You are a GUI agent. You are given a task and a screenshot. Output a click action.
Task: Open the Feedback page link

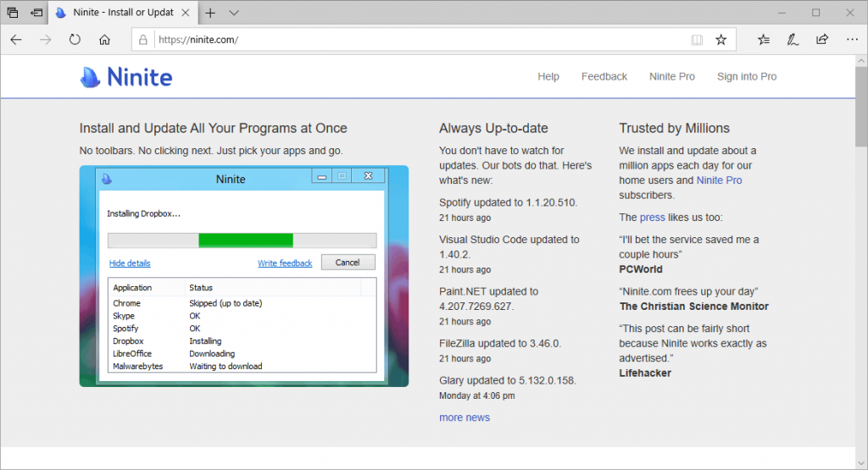coord(604,77)
